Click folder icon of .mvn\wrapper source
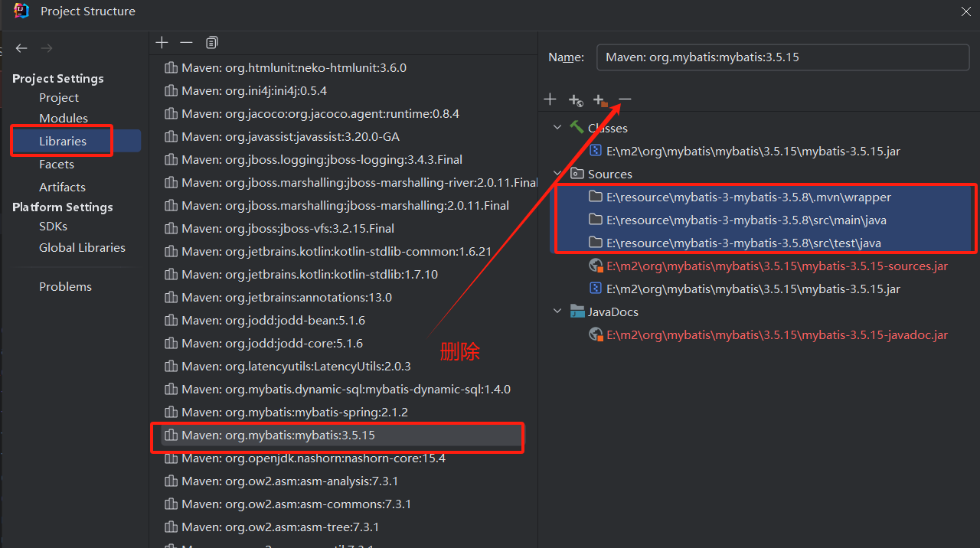 tap(596, 197)
